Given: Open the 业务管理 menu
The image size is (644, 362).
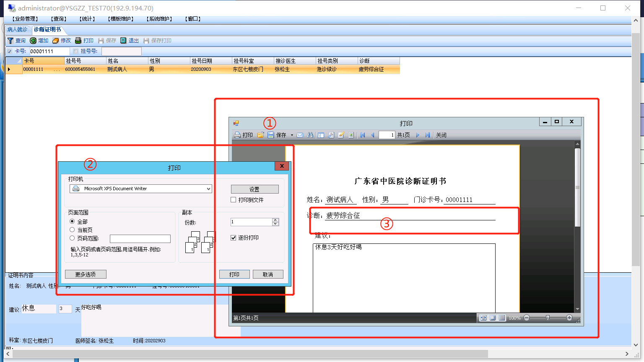Looking at the screenshot, I should [x=25, y=19].
